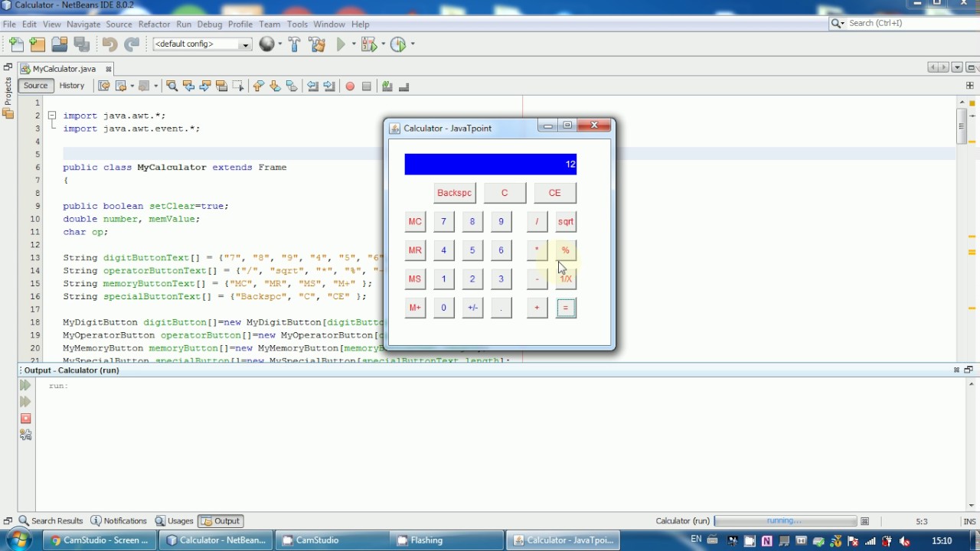The height and width of the screenshot is (551, 980).
Task: Click the New Project toolbar icon
Action: tap(37, 44)
